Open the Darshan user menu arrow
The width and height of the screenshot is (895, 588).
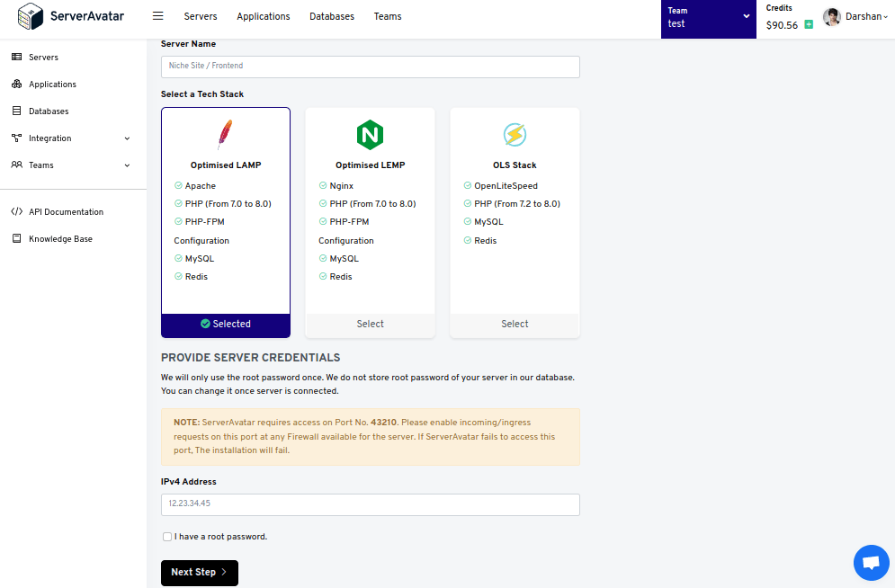[886, 17]
